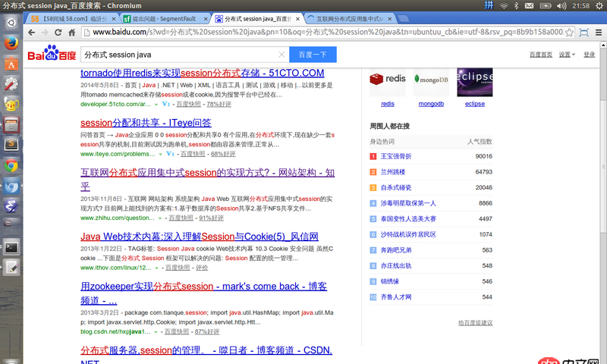Open Firefox from the Ubuntu launcher
Viewport: 607px width, 364px height.
tap(11, 43)
